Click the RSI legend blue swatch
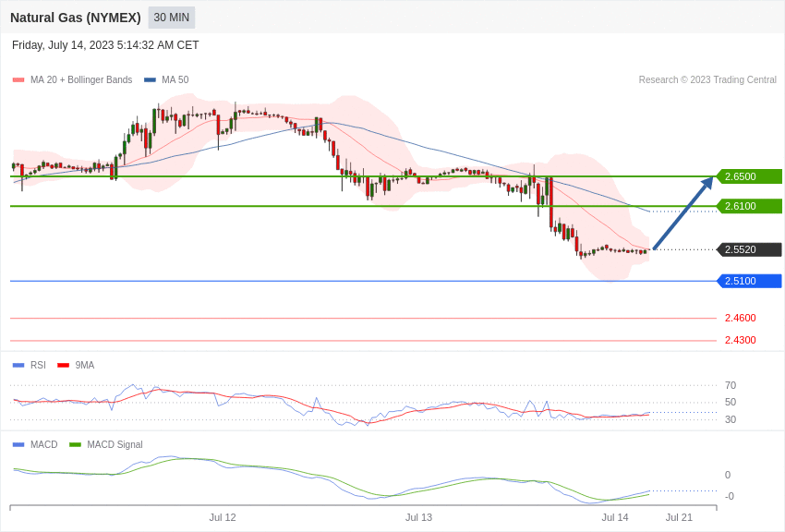The image size is (785, 532). 18,366
